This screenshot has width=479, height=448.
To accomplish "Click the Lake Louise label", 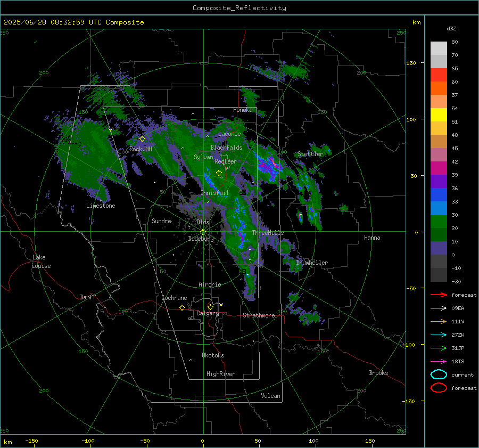I will tap(41, 262).
